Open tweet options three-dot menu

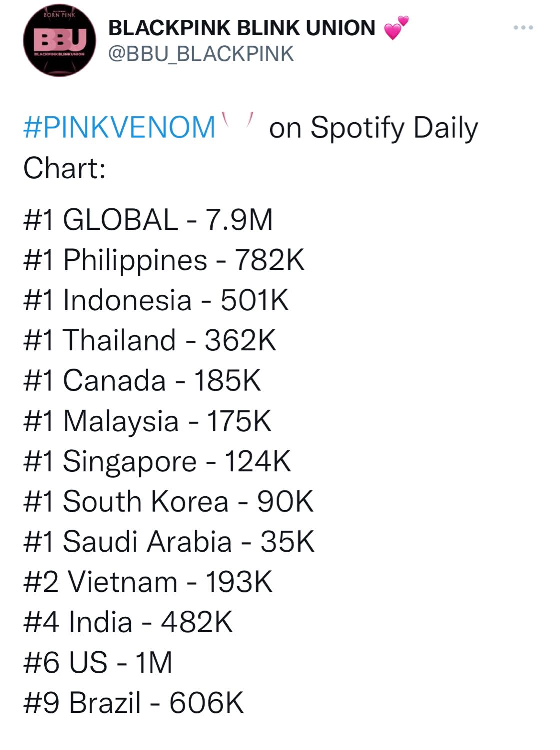(x=523, y=28)
